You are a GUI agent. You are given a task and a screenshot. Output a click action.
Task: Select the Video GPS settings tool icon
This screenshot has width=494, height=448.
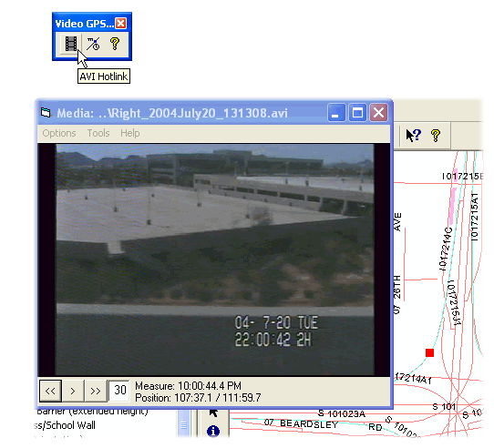coord(93,44)
